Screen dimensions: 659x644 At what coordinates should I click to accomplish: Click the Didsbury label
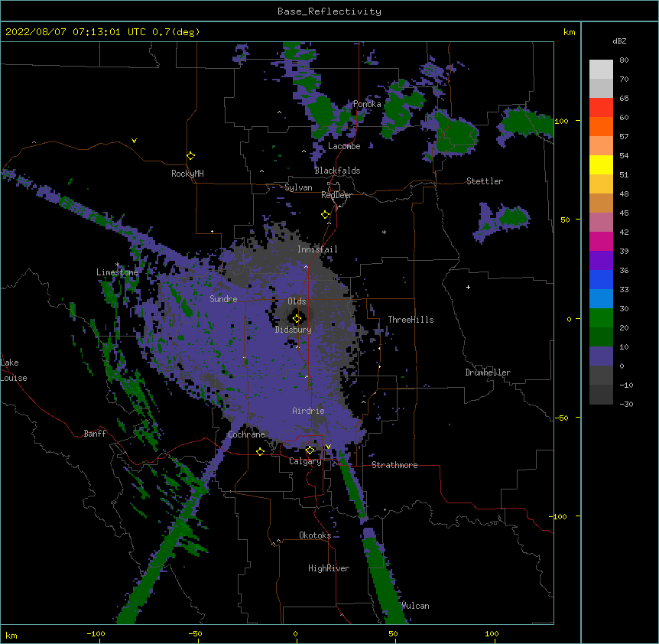click(294, 330)
